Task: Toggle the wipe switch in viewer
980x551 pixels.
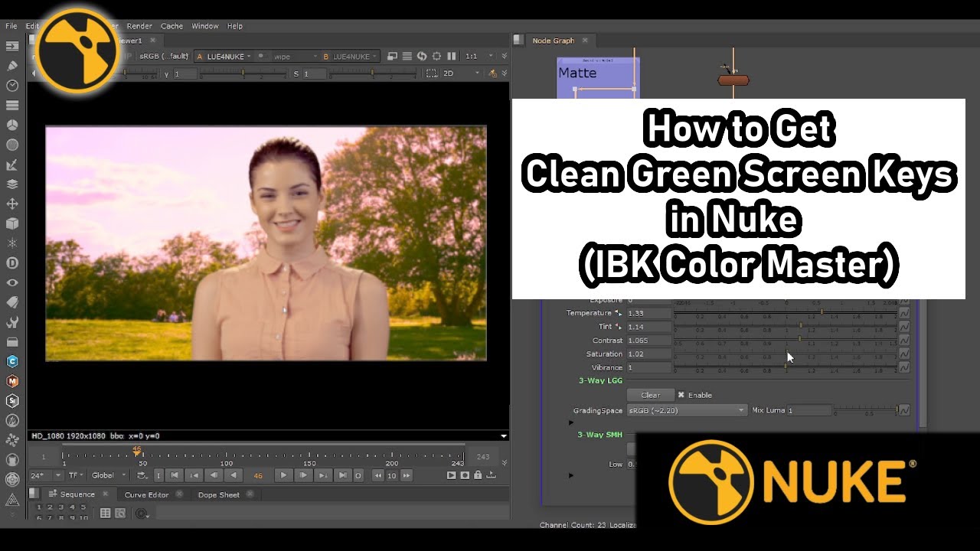Action: click(x=261, y=56)
